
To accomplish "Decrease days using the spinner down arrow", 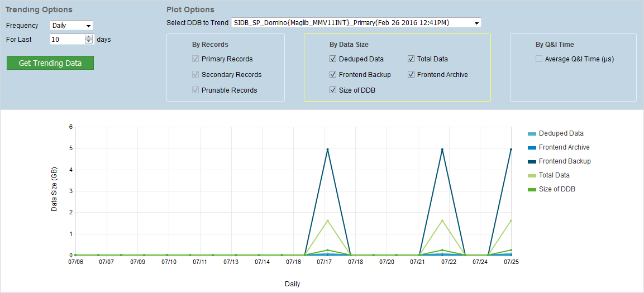I will click(89, 42).
